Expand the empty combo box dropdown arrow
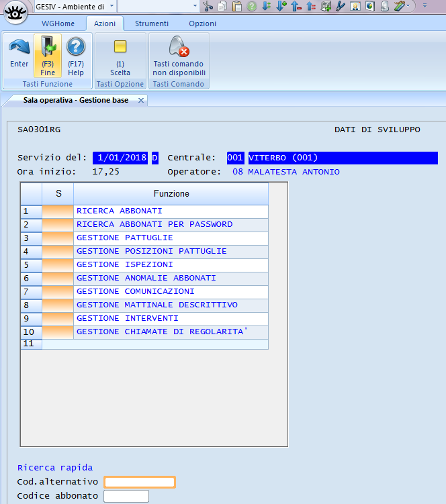This screenshot has height=504, width=446. pos(195,6)
